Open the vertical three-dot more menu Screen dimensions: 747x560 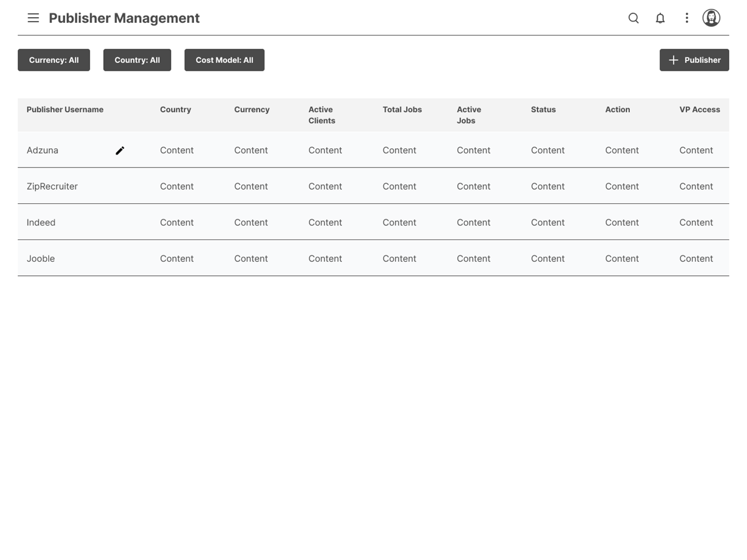click(x=686, y=18)
